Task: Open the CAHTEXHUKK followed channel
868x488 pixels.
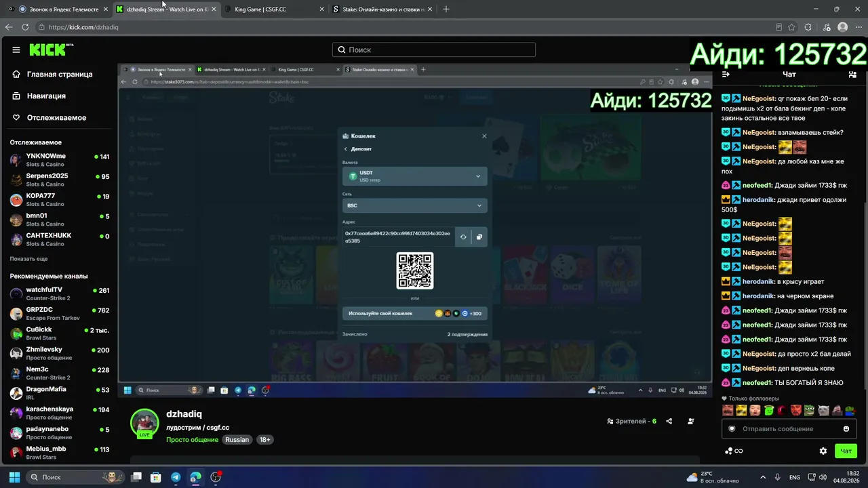Action: point(60,239)
